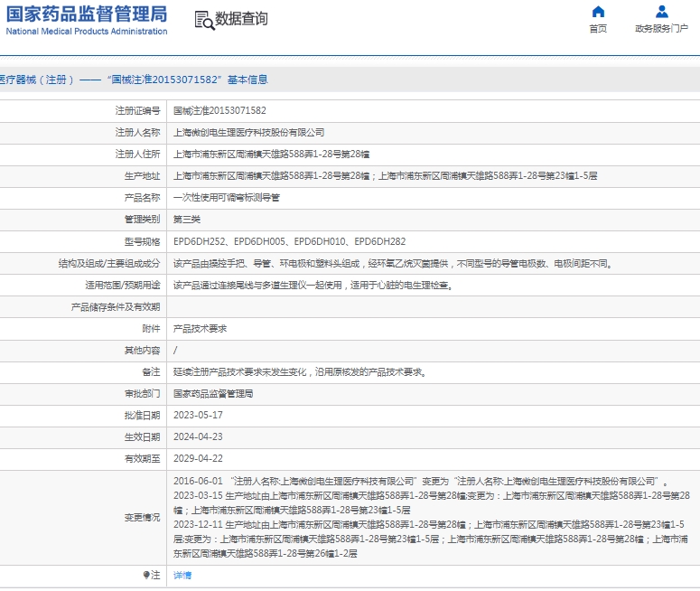Screen dimensions: 700x591
Task: Click the 首页 text link
Action: 598,29
